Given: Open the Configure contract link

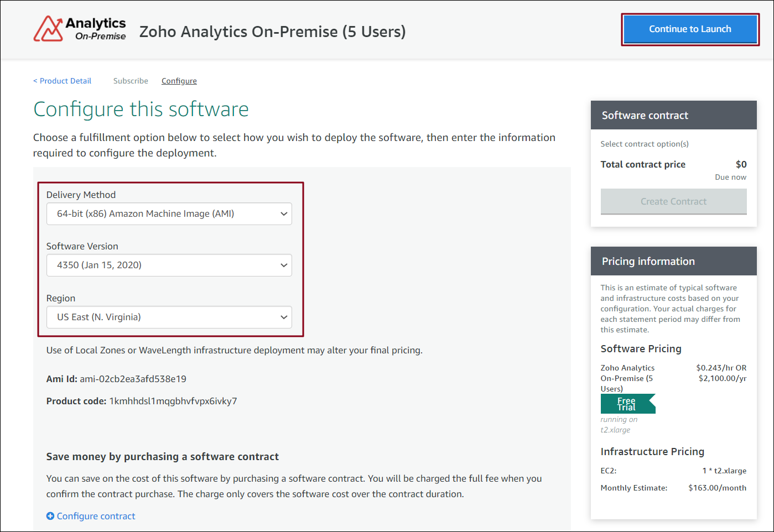Looking at the screenshot, I should tap(96, 516).
